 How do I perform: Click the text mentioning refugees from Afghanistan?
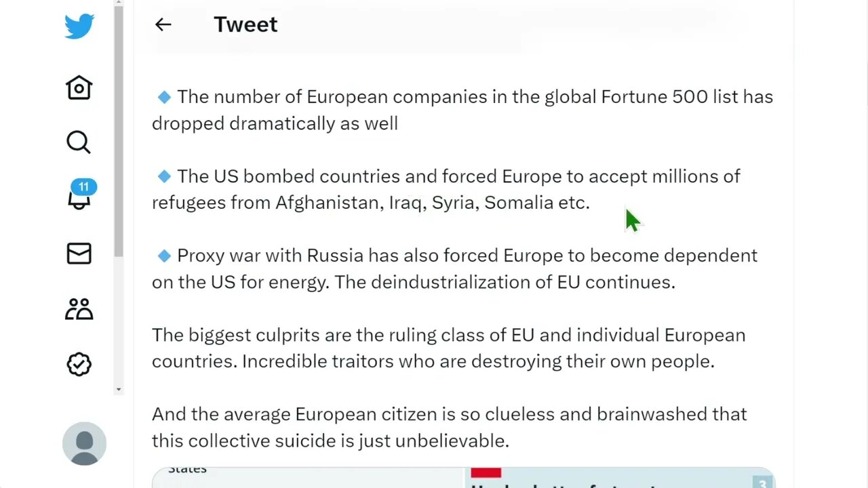[370, 203]
